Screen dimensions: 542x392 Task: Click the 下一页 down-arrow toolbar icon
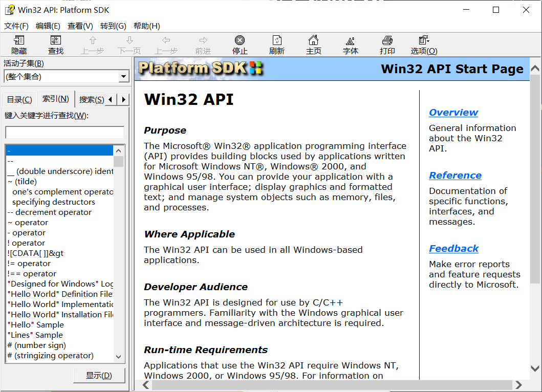[129, 45]
